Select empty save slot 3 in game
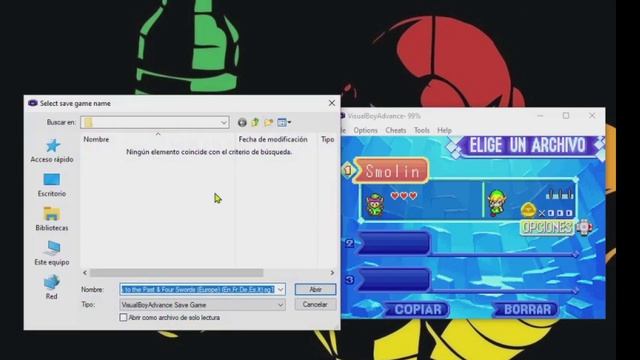Image resolution: width=640 pixels, height=360 pixels. pyautogui.click(x=393, y=280)
